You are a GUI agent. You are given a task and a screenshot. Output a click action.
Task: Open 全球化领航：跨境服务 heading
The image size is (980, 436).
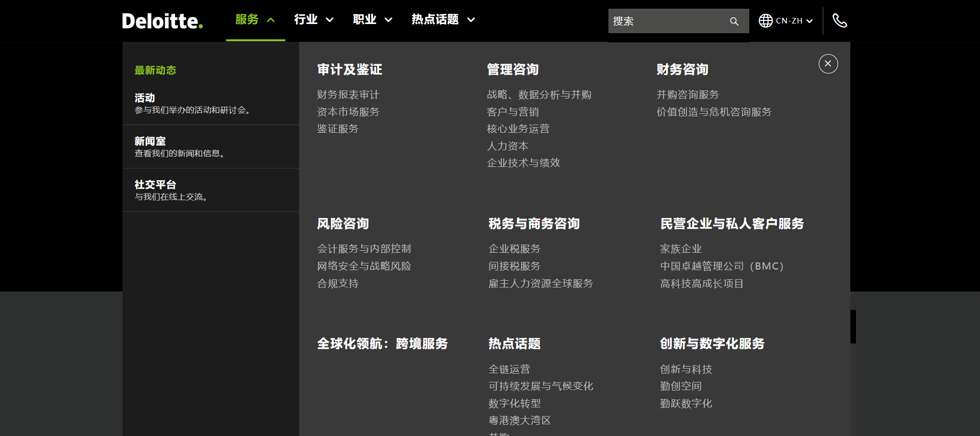point(382,344)
